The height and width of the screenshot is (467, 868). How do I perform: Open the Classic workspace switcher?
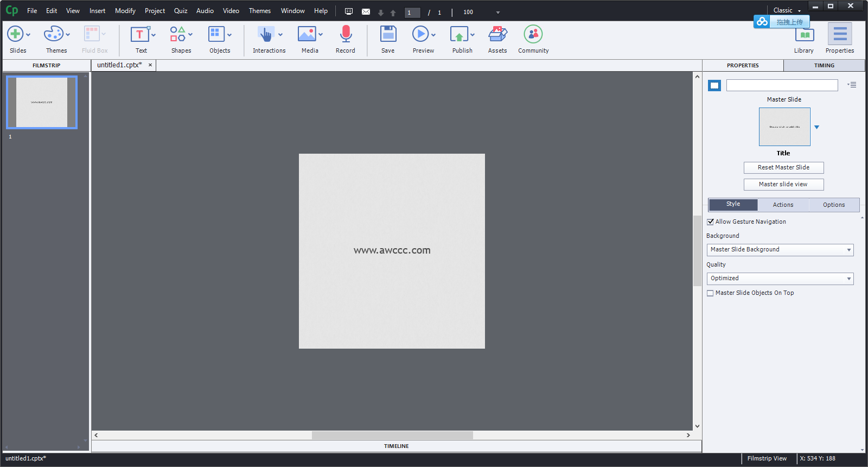(787, 10)
